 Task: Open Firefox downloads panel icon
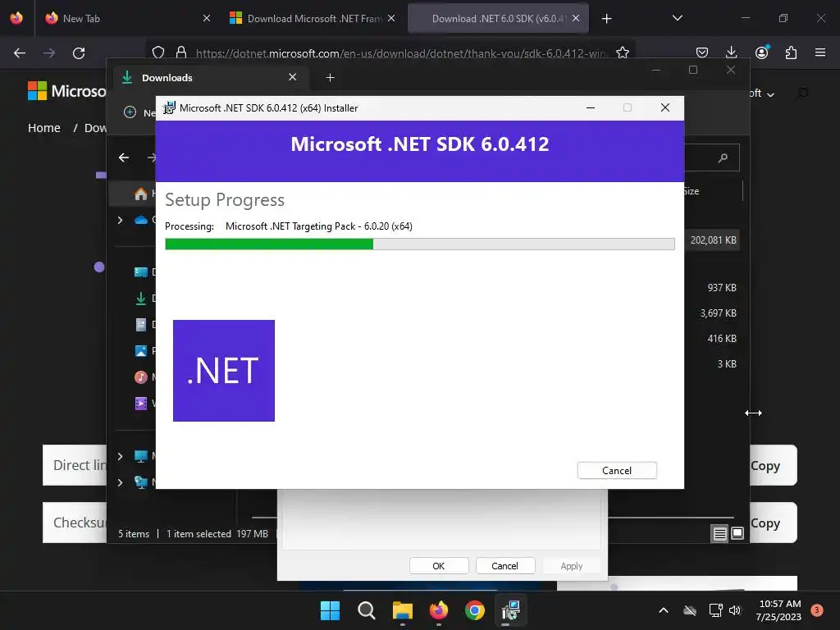click(731, 52)
